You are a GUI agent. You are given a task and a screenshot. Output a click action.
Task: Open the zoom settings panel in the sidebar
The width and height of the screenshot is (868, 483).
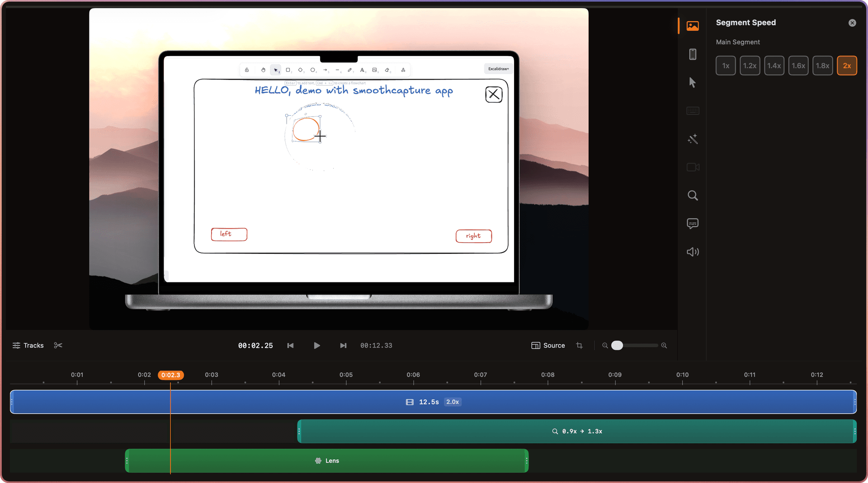coord(693,196)
